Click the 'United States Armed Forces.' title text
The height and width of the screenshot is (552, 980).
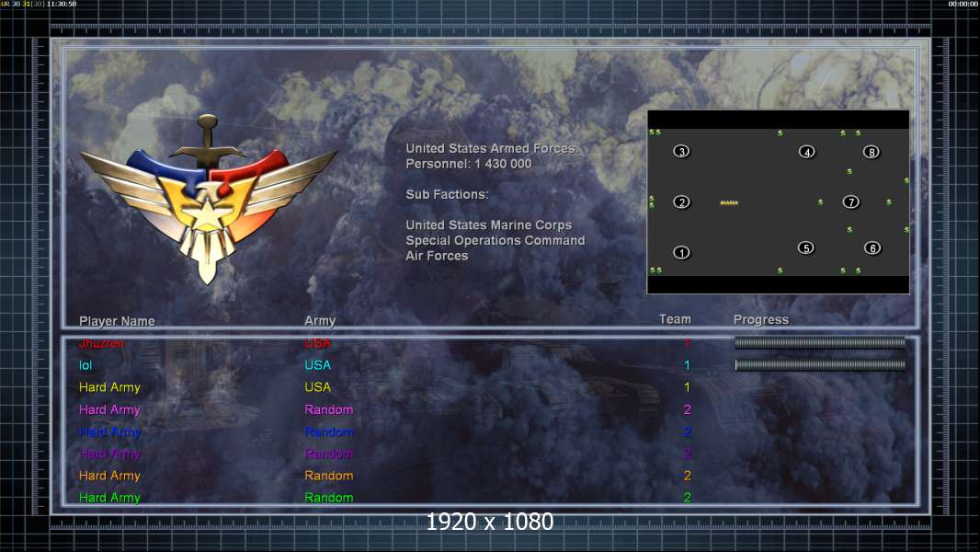click(492, 148)
